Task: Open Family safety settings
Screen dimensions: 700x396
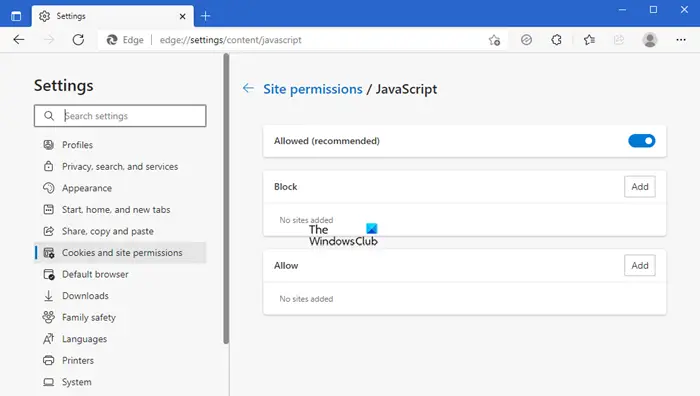Action: tap(89, 317)
